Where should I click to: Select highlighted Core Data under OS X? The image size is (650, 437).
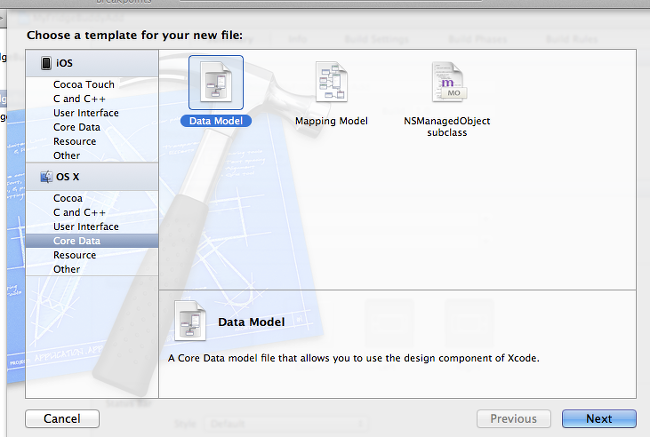point(92,241)
